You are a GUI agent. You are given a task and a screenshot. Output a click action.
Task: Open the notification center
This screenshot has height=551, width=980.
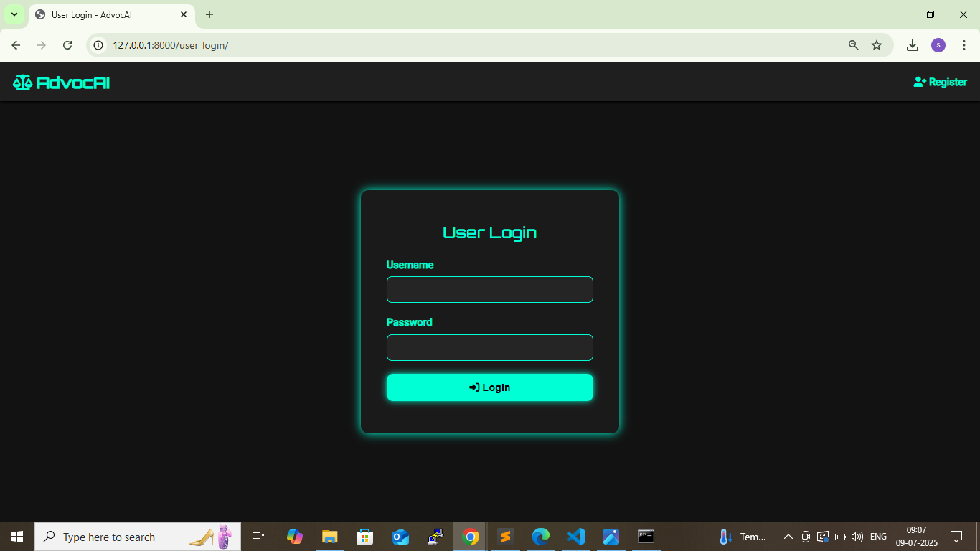pyautogui.click(x=956, y=537)
